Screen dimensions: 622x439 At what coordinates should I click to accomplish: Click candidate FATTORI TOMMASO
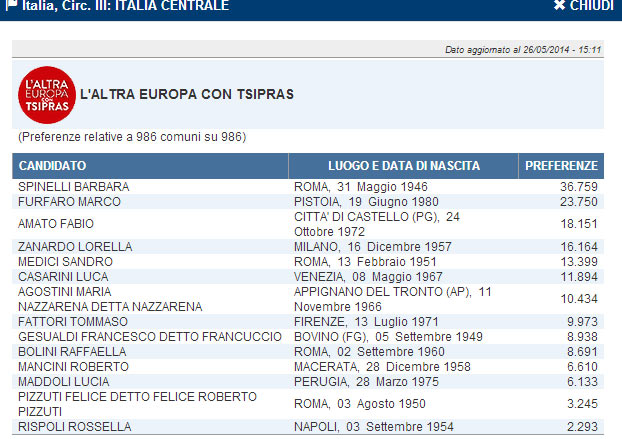(x=59, y=322)
